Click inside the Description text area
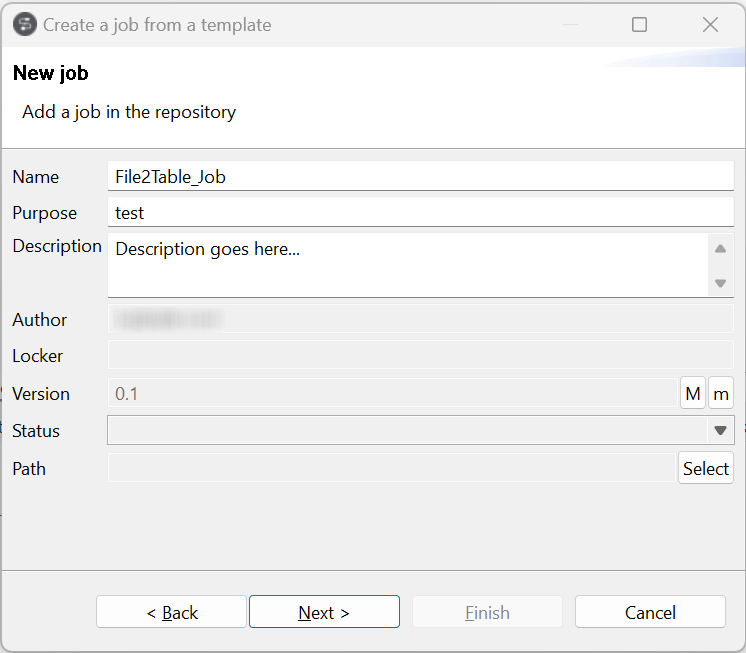Viewport: 746px width, 653px height. (x=407, y=265)
